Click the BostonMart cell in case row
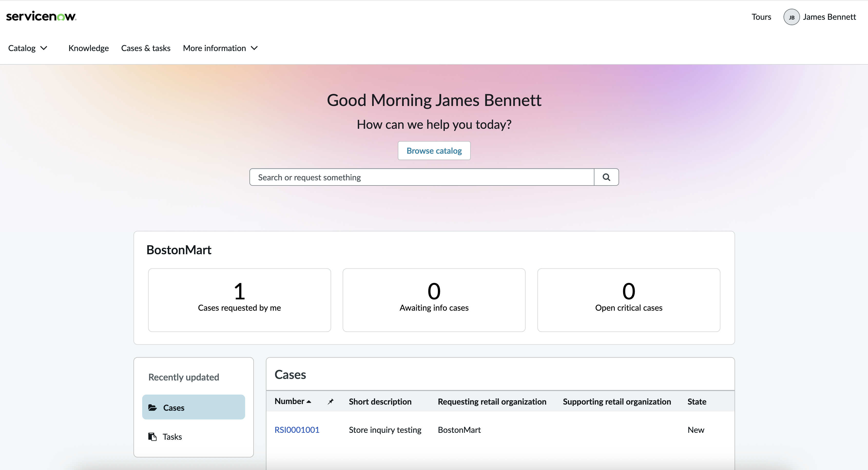 pyautogui.click(x=459, y=429)
